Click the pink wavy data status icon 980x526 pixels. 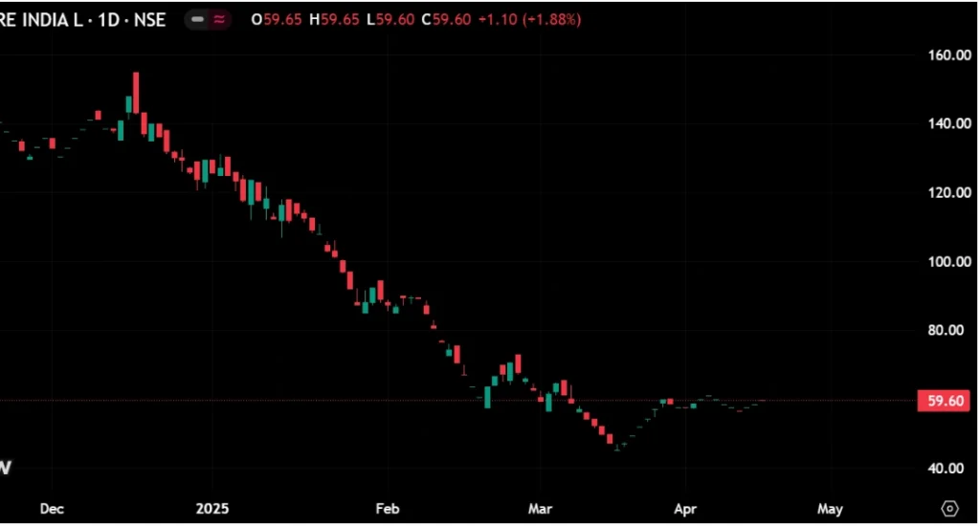pos(219,19)
